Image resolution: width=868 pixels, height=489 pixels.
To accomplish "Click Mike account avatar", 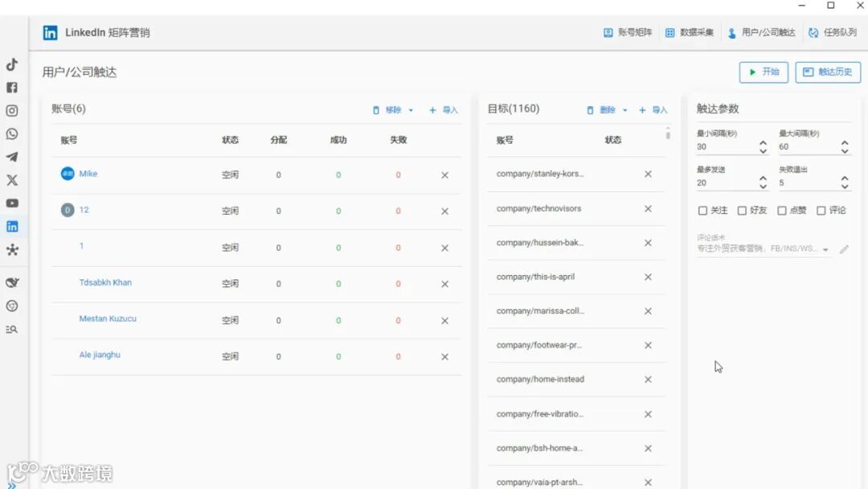I will [68, 174].
